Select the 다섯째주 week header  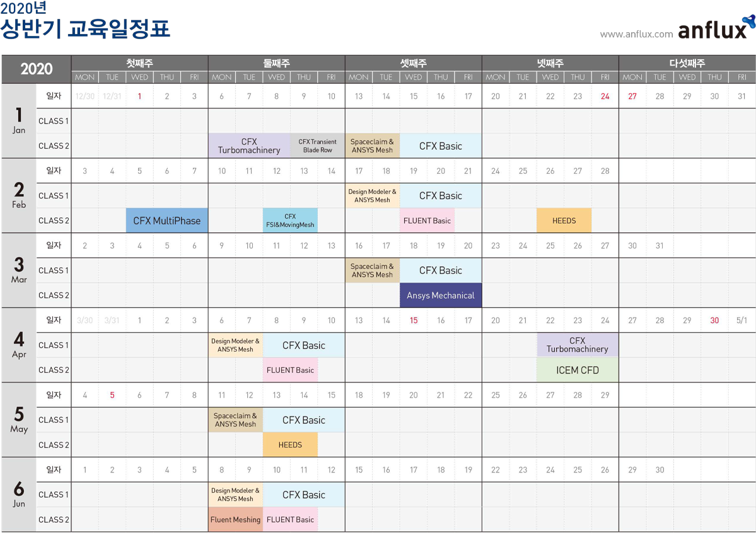coord(687,63)
